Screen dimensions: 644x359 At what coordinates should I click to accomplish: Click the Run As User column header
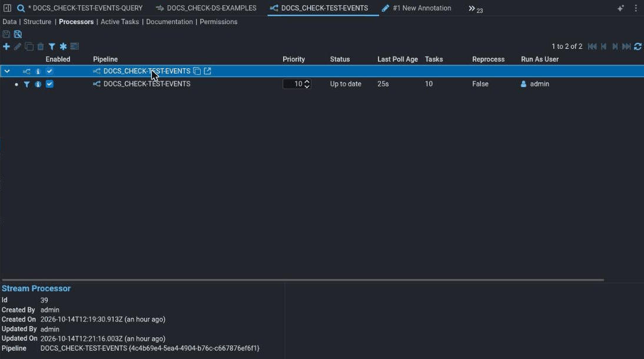(x=540, y=59)
